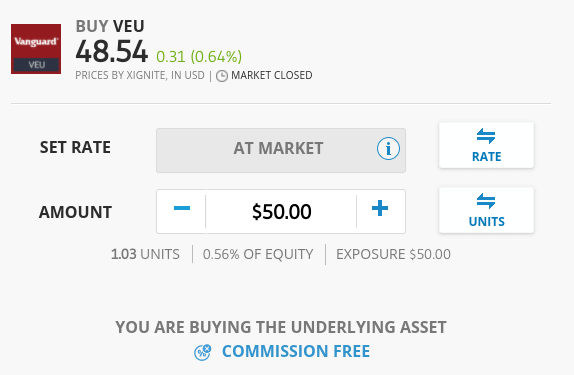Viewport: 574px width, 375px height.
Task: Click the Market Closed status label
Action: coord(272,75)
